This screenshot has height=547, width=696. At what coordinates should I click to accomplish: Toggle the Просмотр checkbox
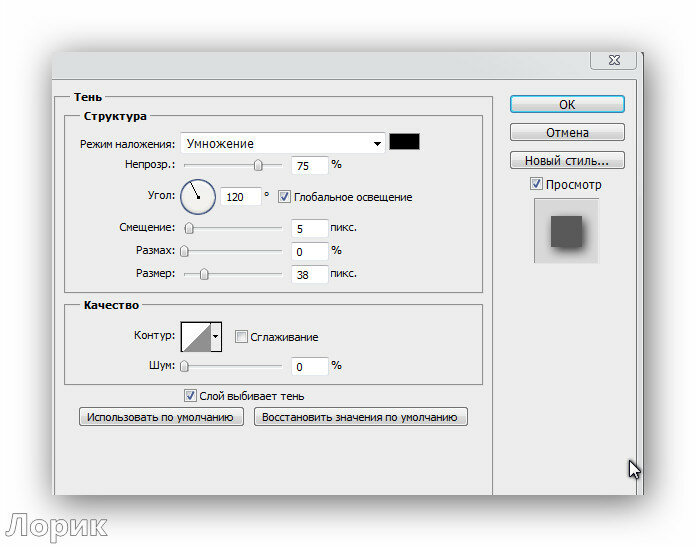(x=536, y=183)
